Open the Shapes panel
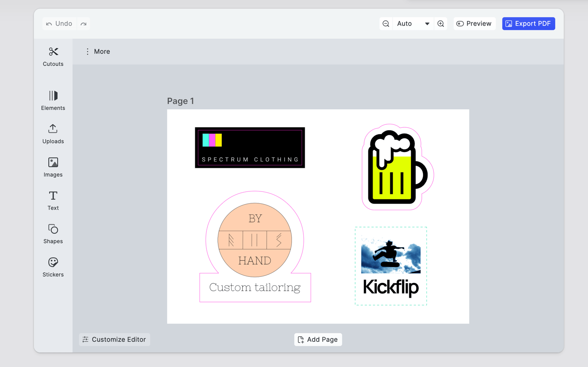 tap(53, 233)
